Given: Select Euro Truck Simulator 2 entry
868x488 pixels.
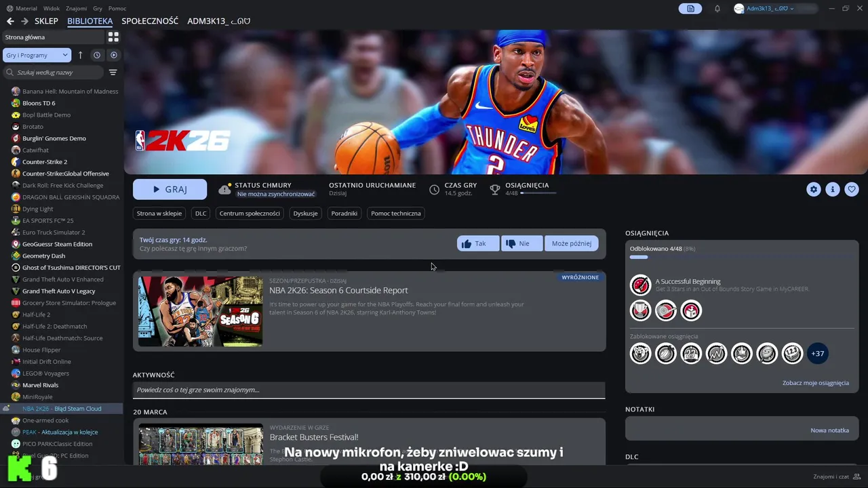Looking at the screenshot, I should click(x=53, y=232).
